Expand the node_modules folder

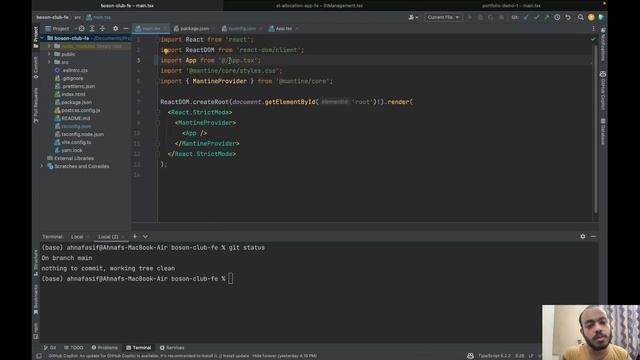(49, 46)
